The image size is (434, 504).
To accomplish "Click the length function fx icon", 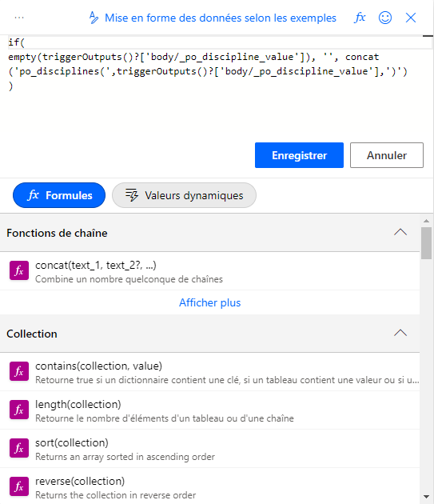I will coord(19,410).
